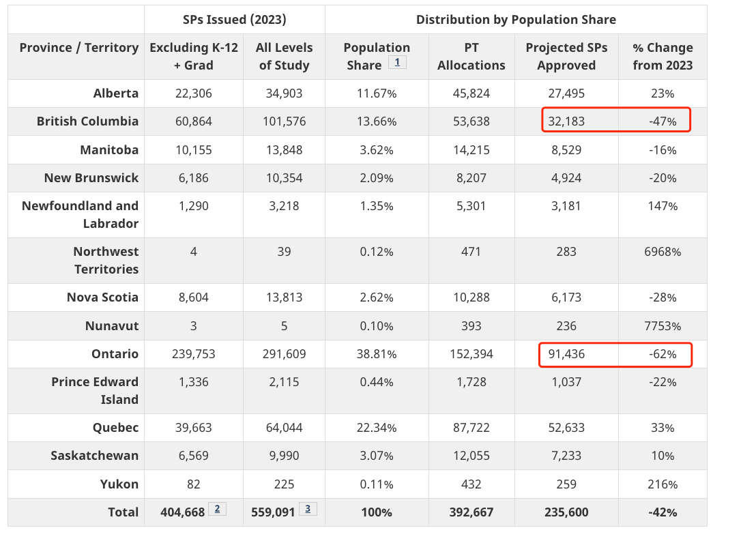The height and width of the screenshot is (541, 756).
Task: Select the Total row 235,600 cell
Action: 566,512
